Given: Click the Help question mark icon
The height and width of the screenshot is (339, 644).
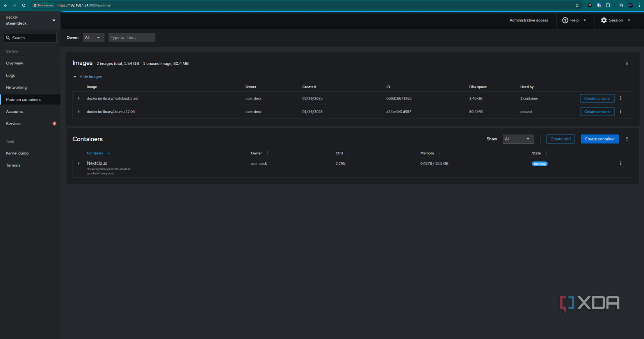Looking at the screenshot, I should click(x=565, y=20).
